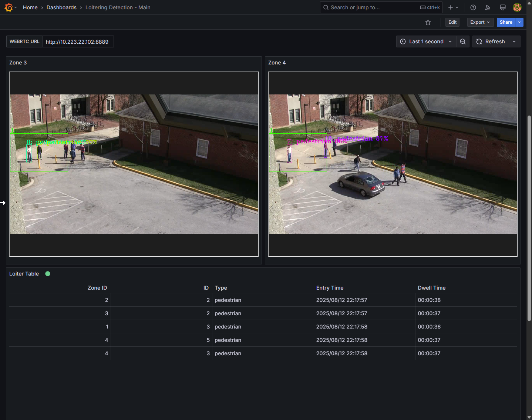The width and height of the screenshot is (532, 420).
Task: Zoom out the time range
Action: (x=463, y=41)
